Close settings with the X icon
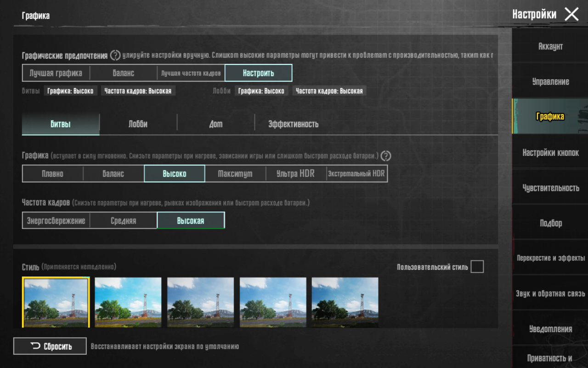Viewport: 588px width, 368px height. 571,14
